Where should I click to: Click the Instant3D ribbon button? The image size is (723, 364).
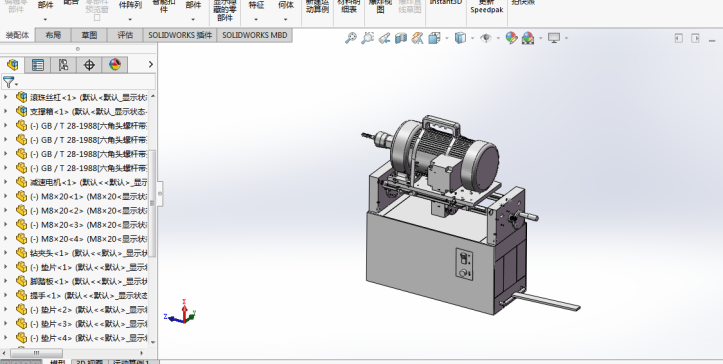click(x=445, y=2)
